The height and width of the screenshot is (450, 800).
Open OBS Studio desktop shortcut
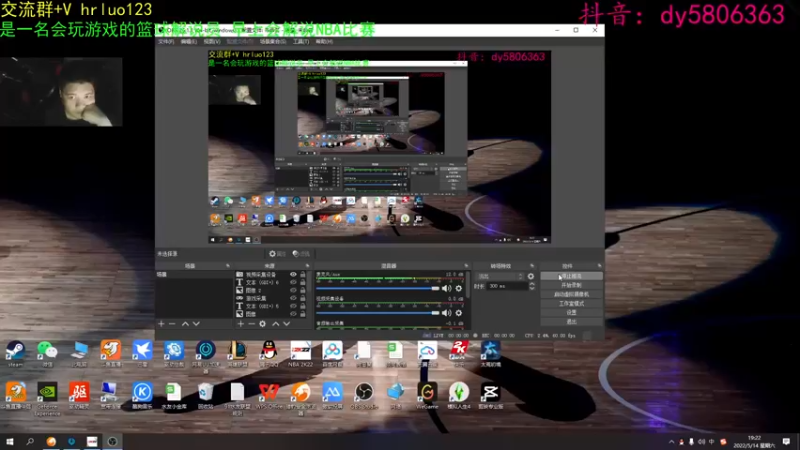point(364,396)
